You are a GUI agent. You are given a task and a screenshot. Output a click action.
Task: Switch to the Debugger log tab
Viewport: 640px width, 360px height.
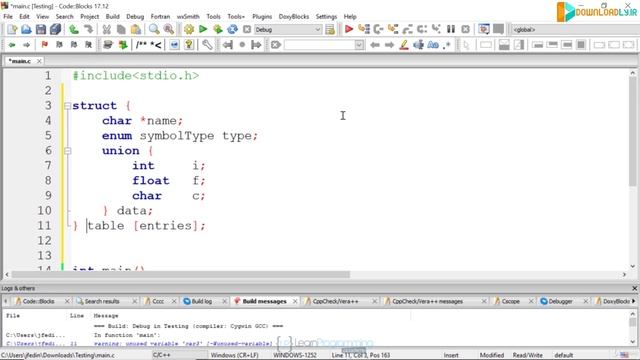(x=560, y=301)
